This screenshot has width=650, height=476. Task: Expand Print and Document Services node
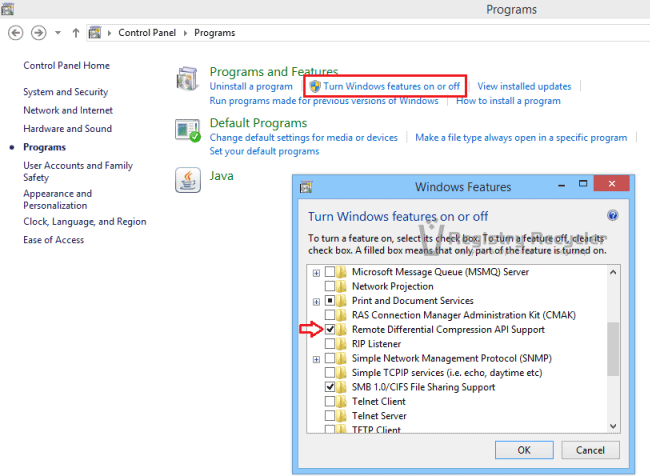316,301
